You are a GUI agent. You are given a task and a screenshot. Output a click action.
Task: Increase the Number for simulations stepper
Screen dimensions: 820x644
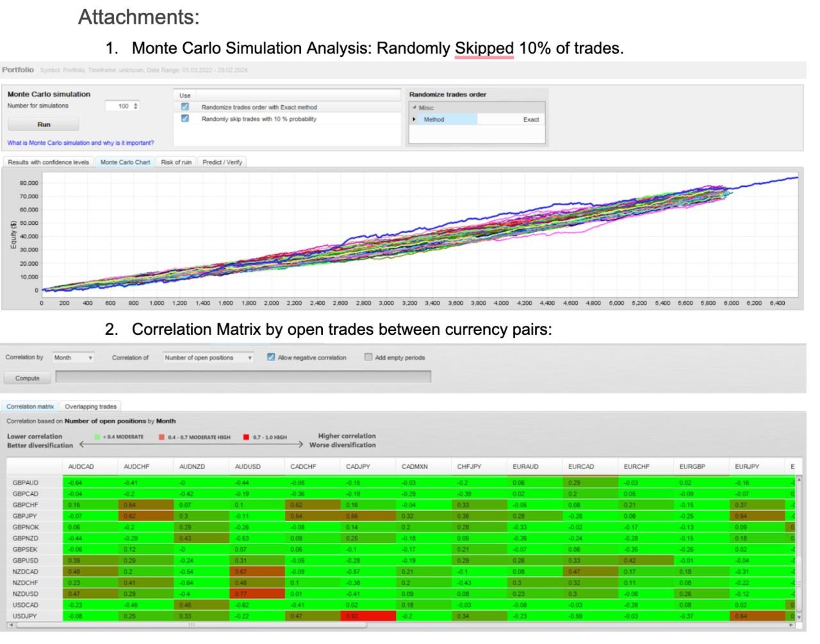click(x=135, y=104)
